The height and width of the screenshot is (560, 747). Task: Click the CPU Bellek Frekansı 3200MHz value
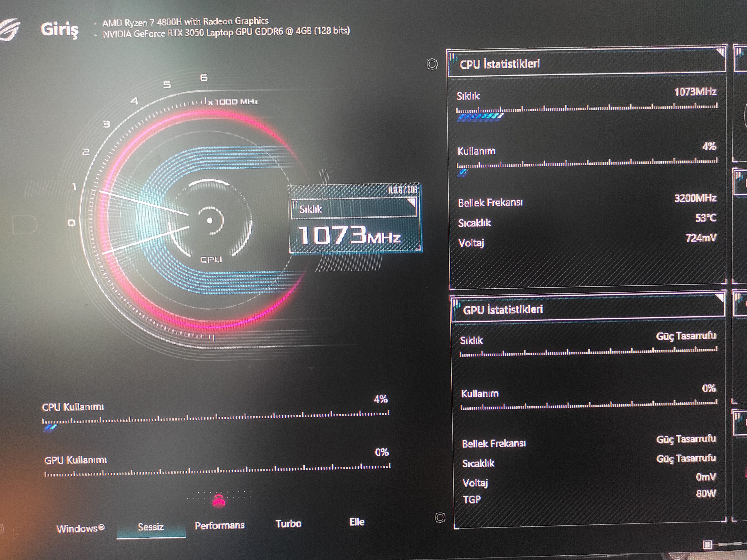[x=695, y=198]
